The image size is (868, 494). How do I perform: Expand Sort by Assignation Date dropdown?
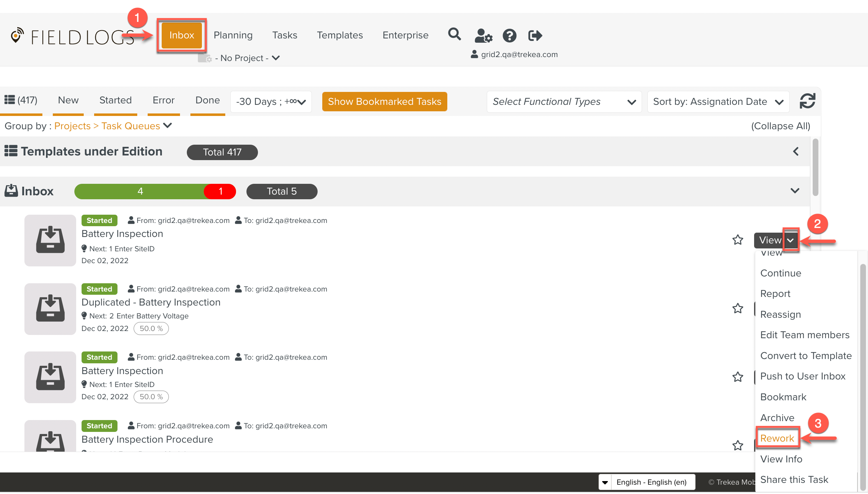718,102
